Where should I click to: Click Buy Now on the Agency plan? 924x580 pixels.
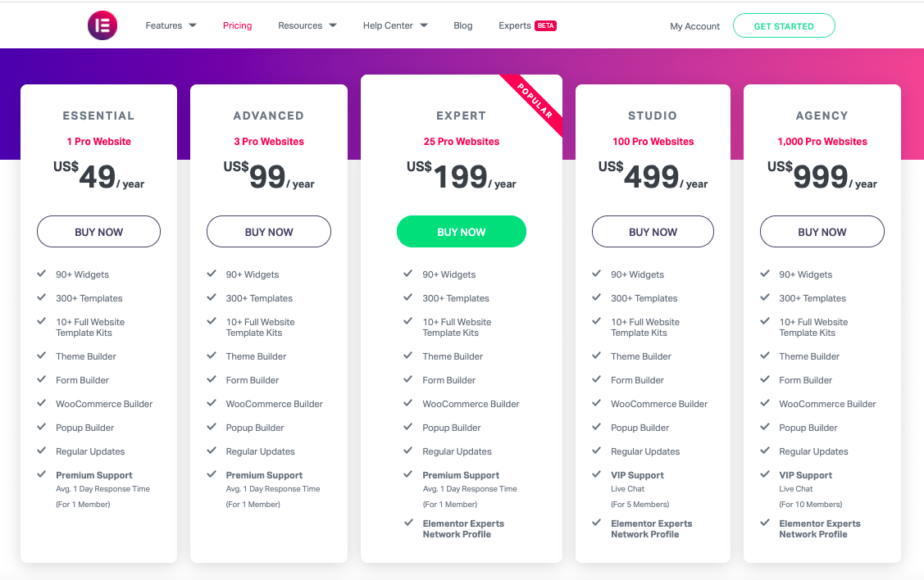[822, 232]
